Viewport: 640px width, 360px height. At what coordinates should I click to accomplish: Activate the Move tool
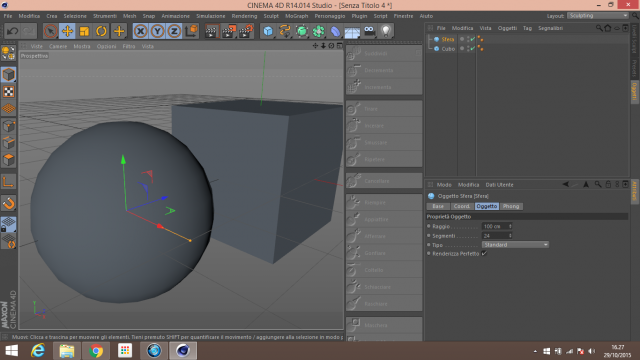pyautogui.click(x=67, y=31)
